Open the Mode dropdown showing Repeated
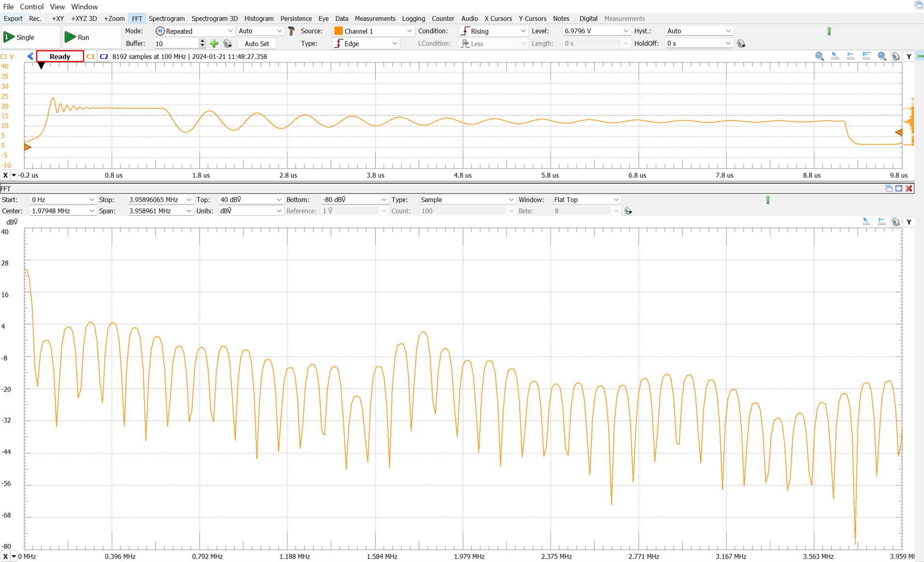Viewport: 924px width, 562px height. click(194, 31)
